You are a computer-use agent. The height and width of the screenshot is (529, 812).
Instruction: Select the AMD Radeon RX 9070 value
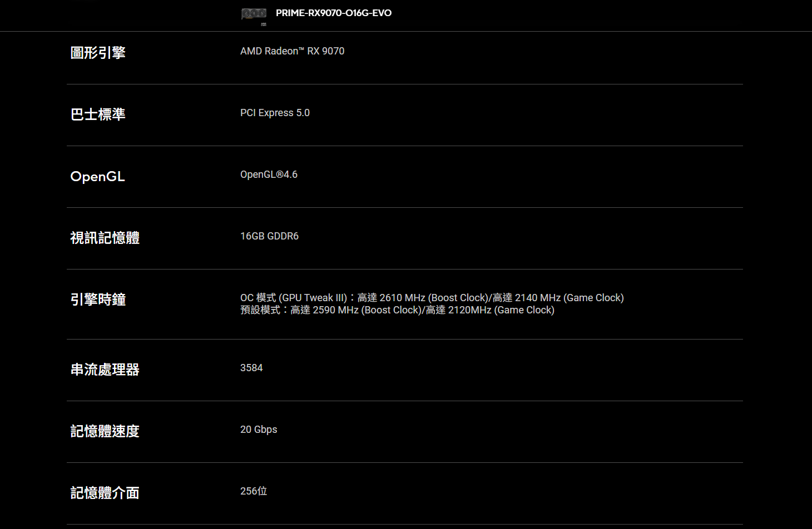pyautogui.click(x=292, y=51)
